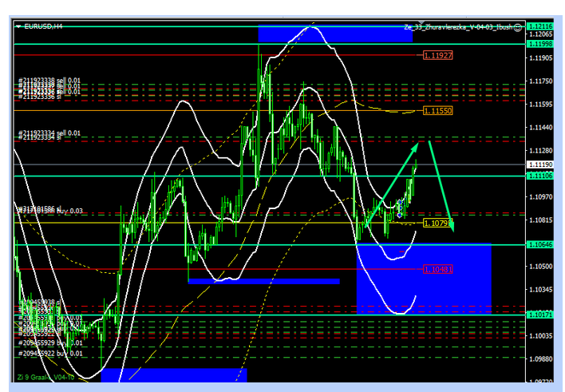Select the Ze_33_Zhuravlerezka expert advisor label
This screenshot has width=565, height=392.
tap(458, 26)
